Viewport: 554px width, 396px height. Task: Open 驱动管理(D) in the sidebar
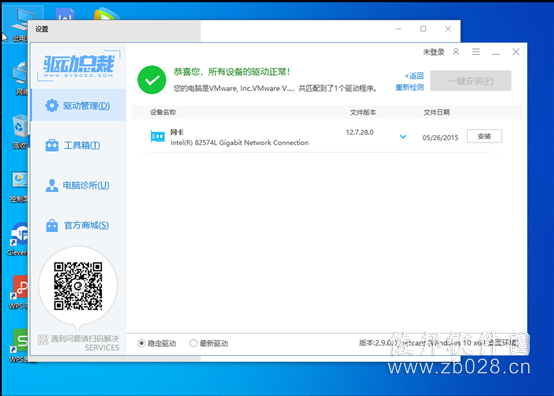[x=78, y=105]
